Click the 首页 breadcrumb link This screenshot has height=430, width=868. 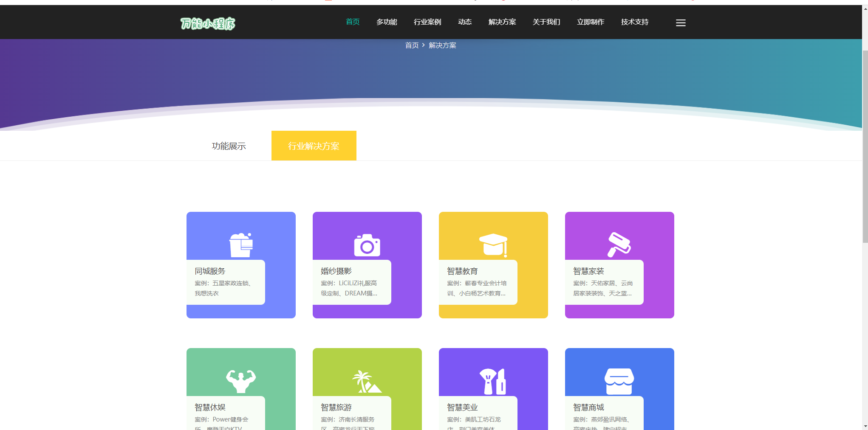412,45
